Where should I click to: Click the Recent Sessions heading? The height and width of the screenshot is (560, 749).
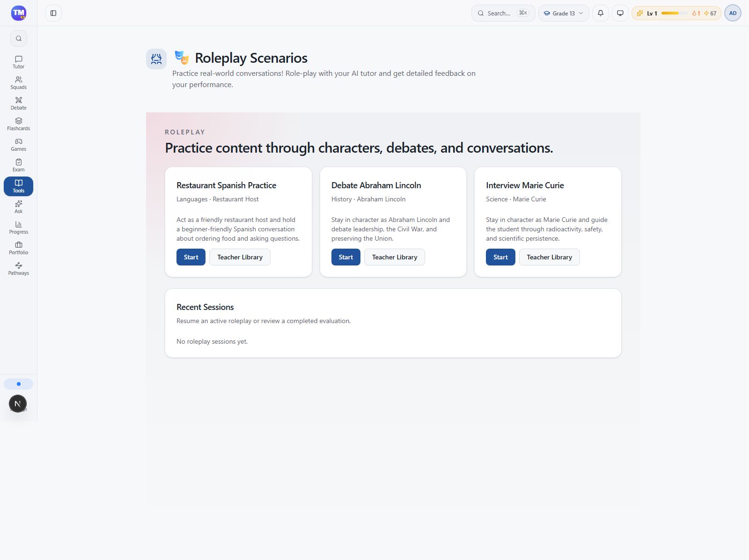pos(205,307)
